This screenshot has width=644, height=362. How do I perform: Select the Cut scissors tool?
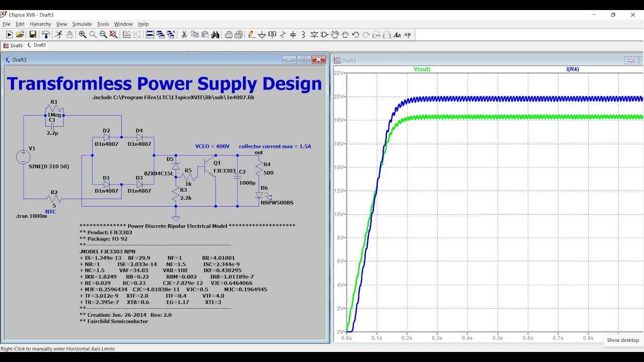(184, 35)
